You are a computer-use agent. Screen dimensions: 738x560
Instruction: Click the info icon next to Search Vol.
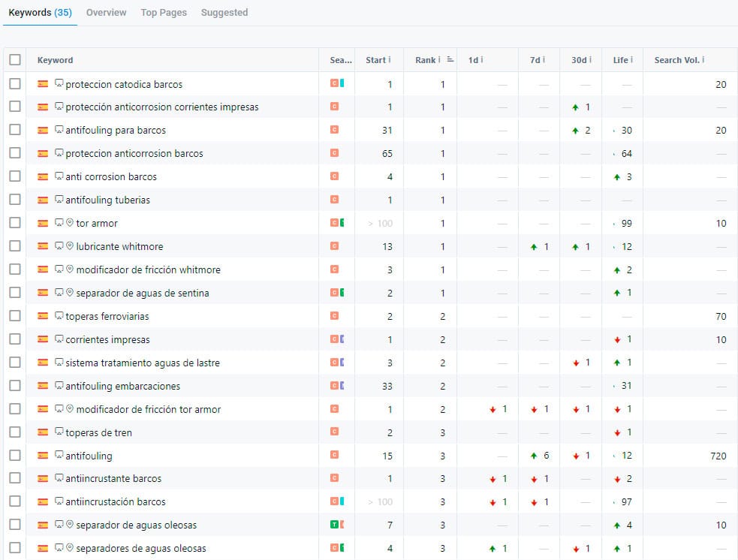pyautogui.click(x=703, y=60)
